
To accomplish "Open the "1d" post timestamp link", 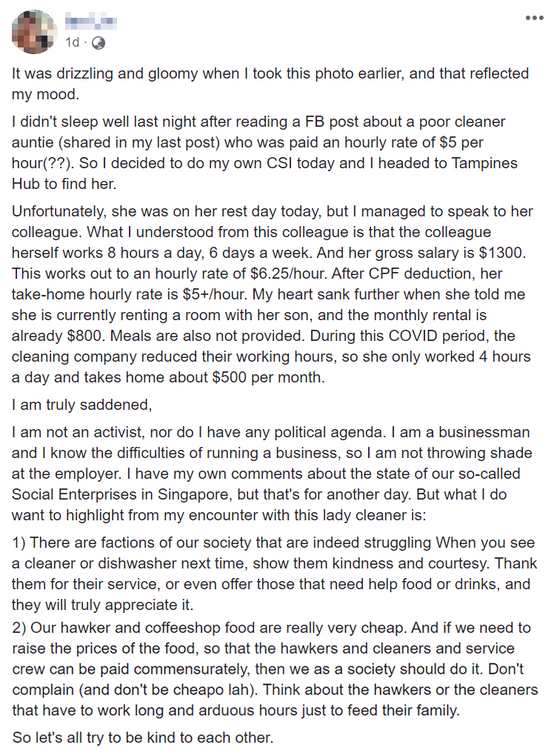I will tap(72, 43).
